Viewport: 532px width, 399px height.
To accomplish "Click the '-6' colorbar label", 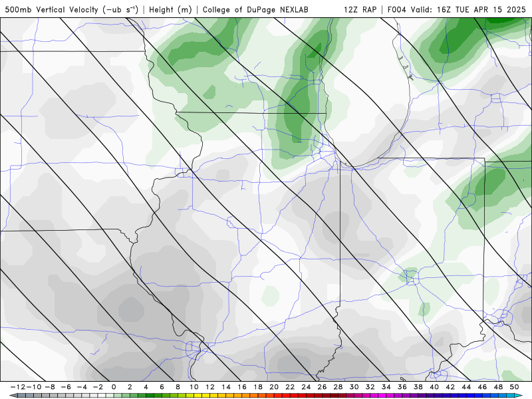I will [x=66, y=387].
